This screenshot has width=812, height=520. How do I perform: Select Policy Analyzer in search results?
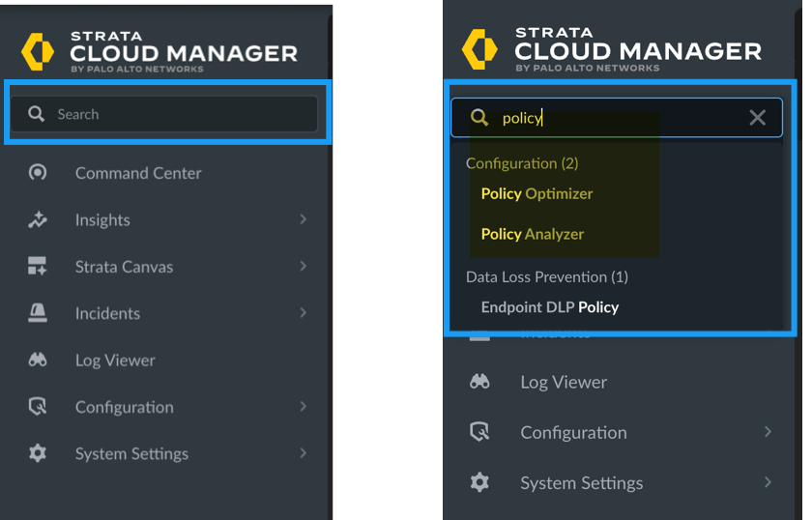tap(533, 234)
